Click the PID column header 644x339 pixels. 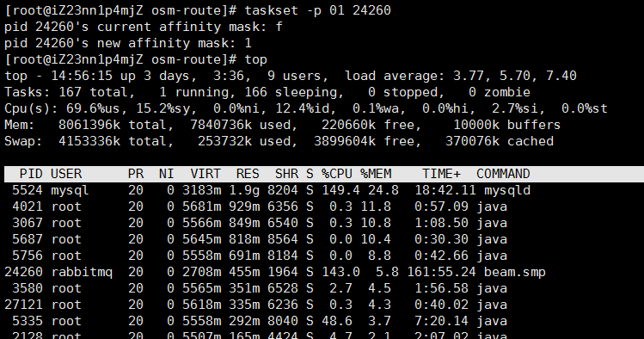(x=31, y=174)
